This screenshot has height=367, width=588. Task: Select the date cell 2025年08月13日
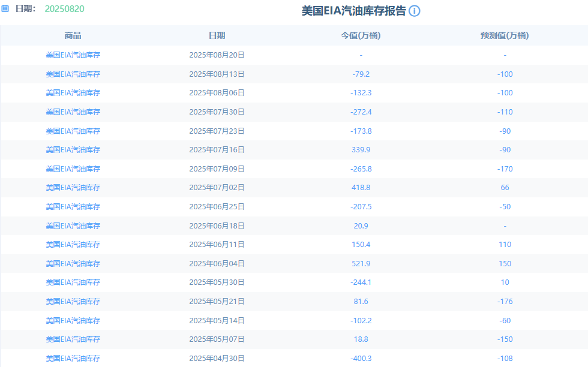[x=217, y=74]
